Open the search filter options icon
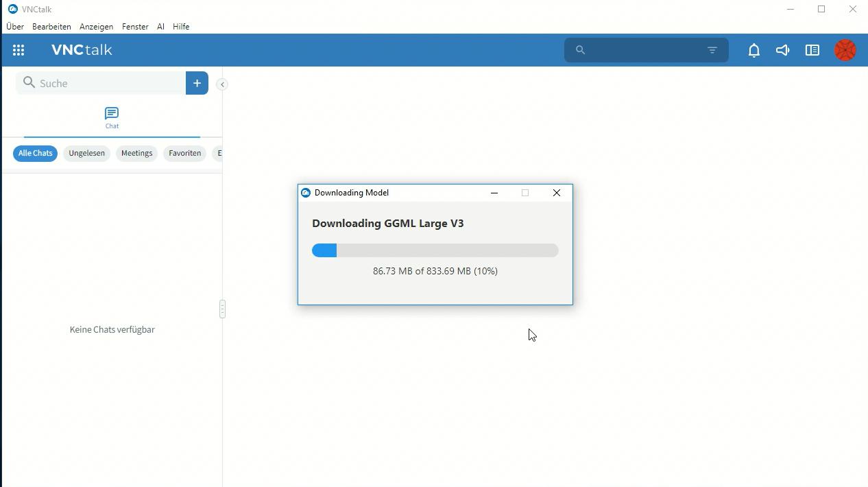 pyautogui.click(x=712, y=50)
